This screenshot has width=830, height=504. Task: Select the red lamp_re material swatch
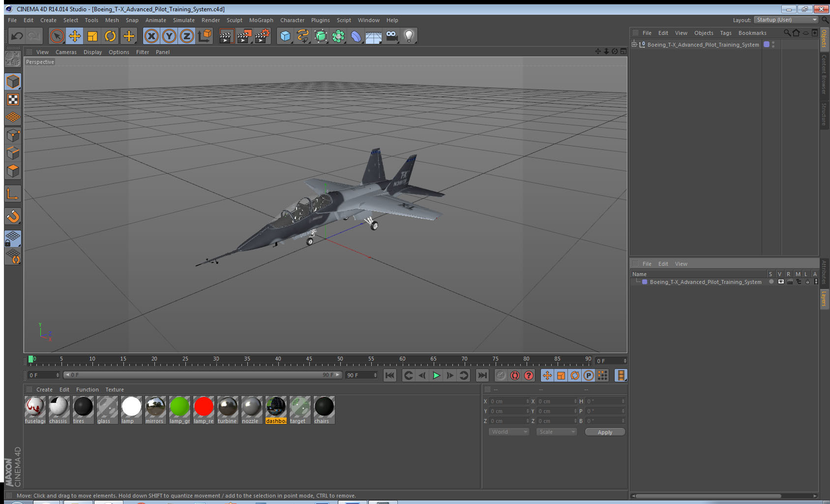pyautogui.click(x=204, y=410)
